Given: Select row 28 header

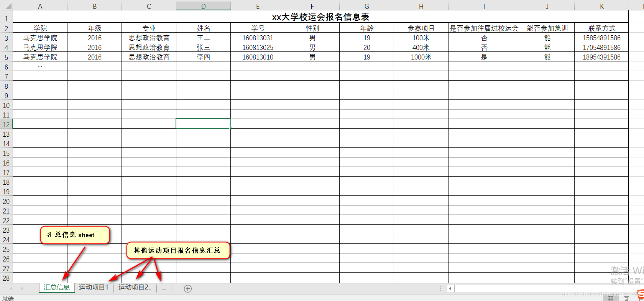Looking at the screenshot, I should point(6,278).
